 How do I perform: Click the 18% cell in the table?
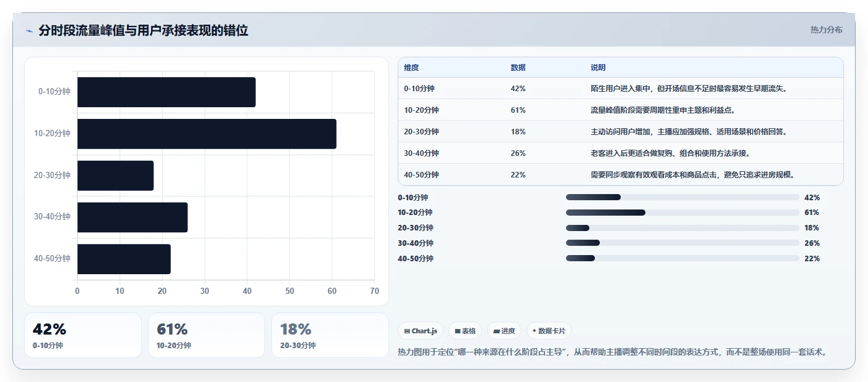(518, 132)
